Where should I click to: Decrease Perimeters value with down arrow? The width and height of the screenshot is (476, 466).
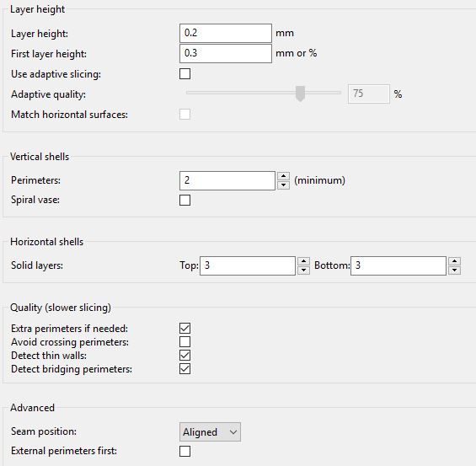click(x=283, y=185)
